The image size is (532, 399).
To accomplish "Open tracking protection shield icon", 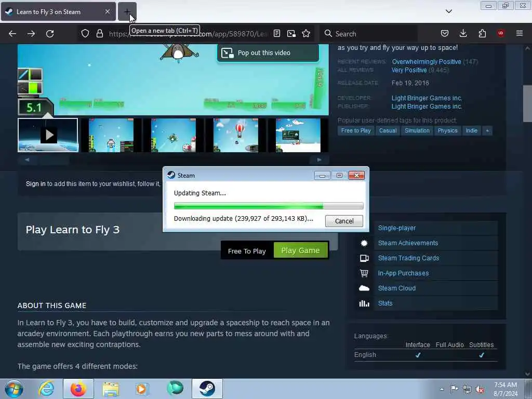I will coord(85,34).
